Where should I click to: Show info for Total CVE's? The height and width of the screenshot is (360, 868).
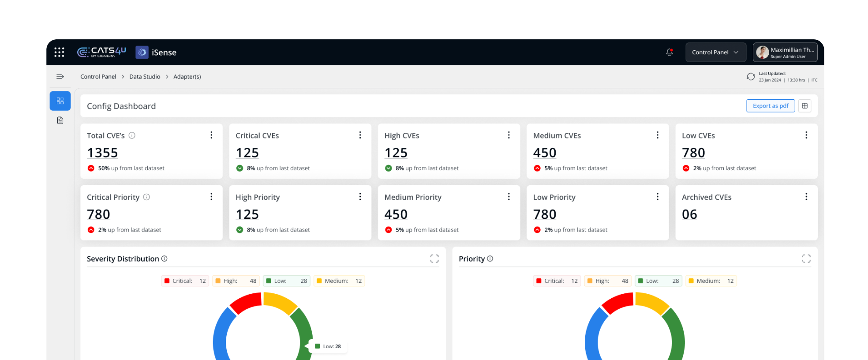click(132, 135)
